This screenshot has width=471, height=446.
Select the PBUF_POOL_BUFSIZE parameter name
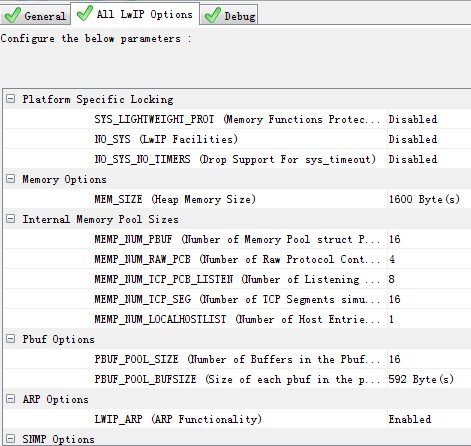tap(237, 379)
